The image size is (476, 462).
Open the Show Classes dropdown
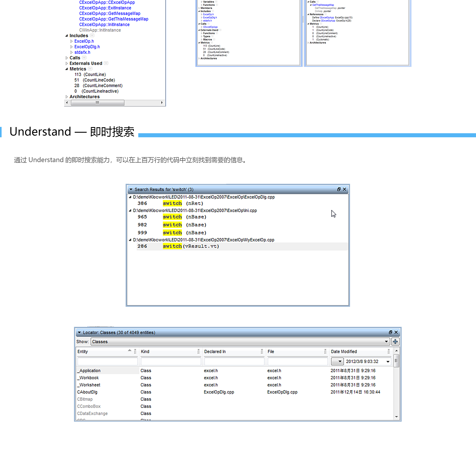click(x=386, y=342)
